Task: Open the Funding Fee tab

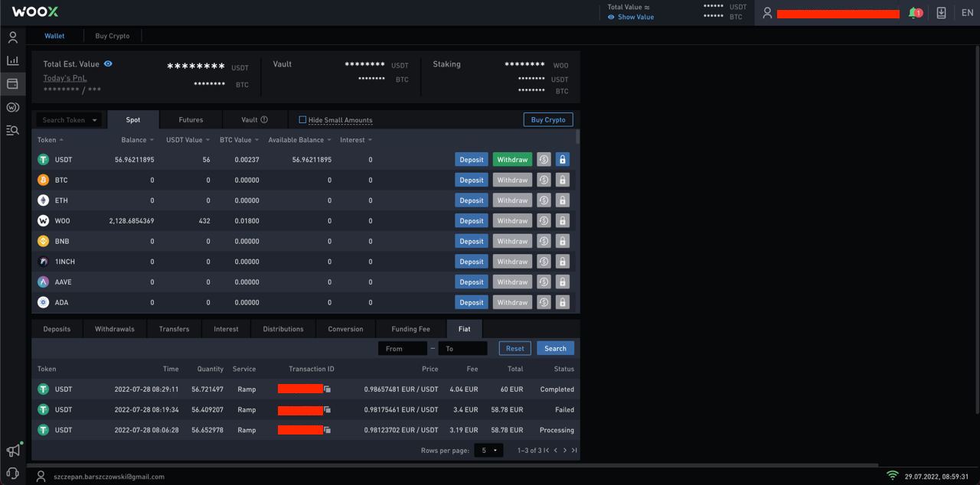Action: click(x=410, y=329)
